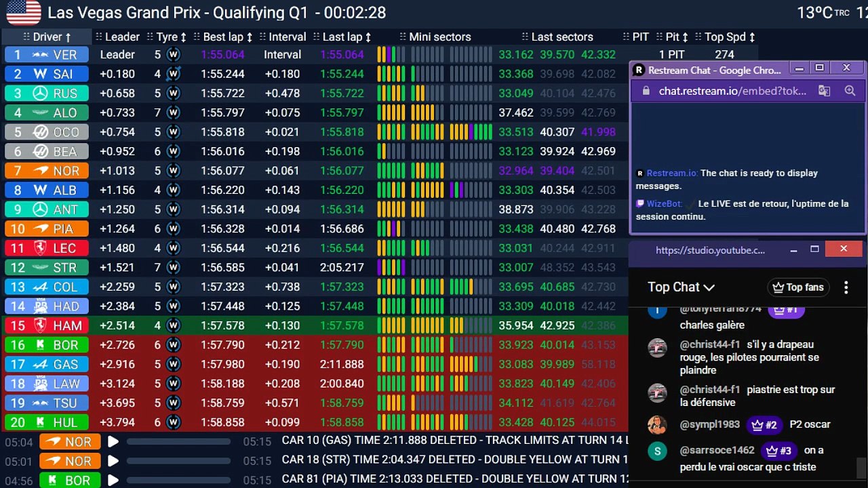Image resolution: width=868 pixels, height=488 pixels.
Task: Click the Restream.io username in chat
Action: pyautogui.click(x=671, y=174)
